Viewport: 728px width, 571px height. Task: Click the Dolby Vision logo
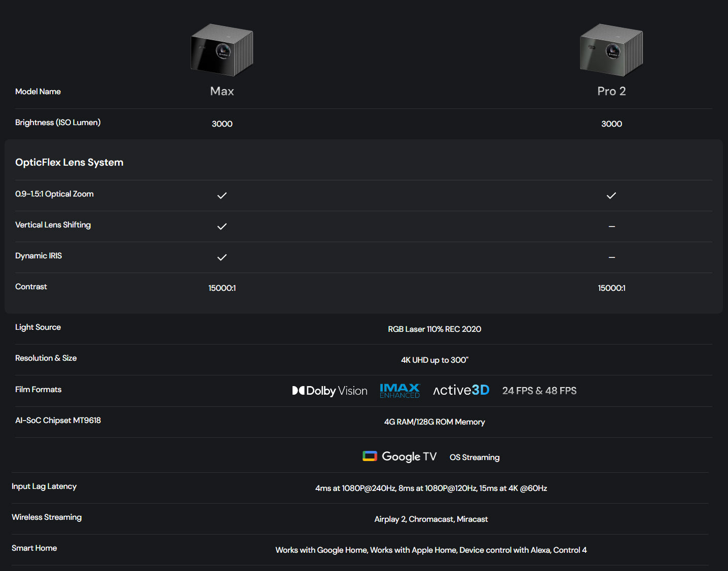click(x=330, y=391)
